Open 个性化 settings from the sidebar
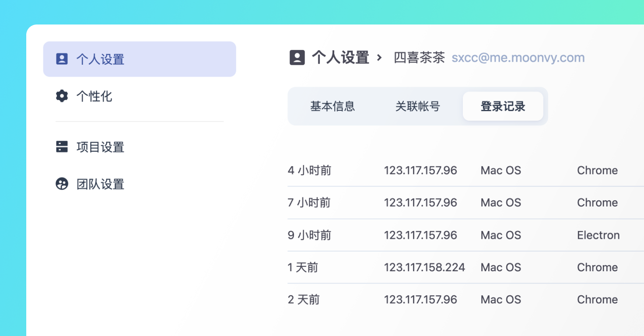 point(93,96)
